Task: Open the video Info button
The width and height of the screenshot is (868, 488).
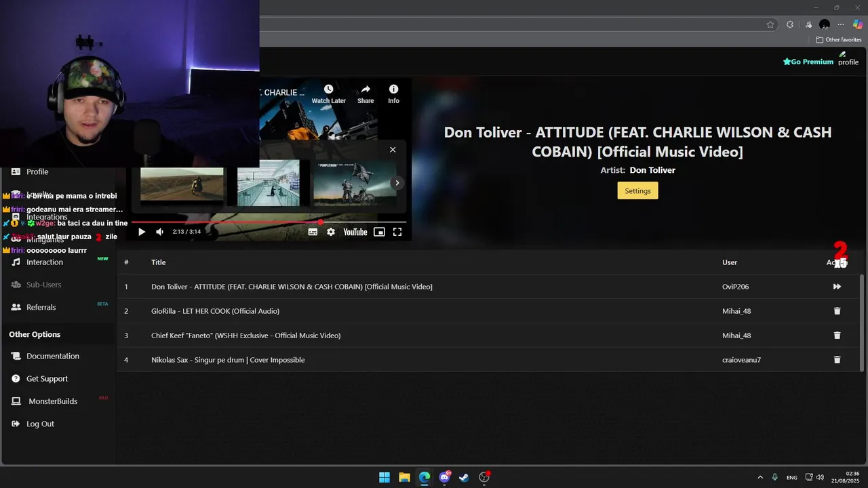Action: coord(393,94)
